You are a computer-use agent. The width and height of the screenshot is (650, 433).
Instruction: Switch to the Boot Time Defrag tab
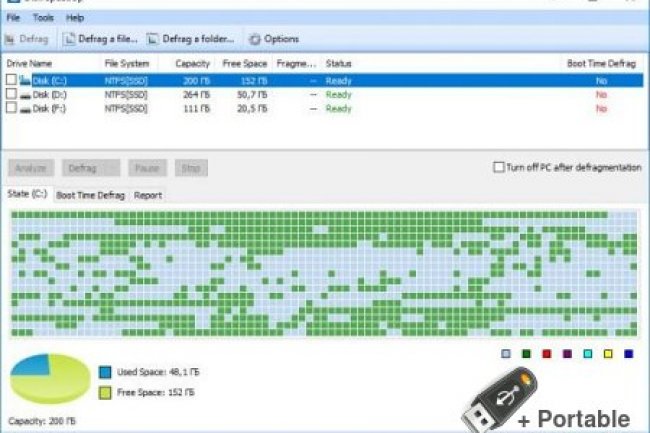pyautogui.click(x=90, y=195)
